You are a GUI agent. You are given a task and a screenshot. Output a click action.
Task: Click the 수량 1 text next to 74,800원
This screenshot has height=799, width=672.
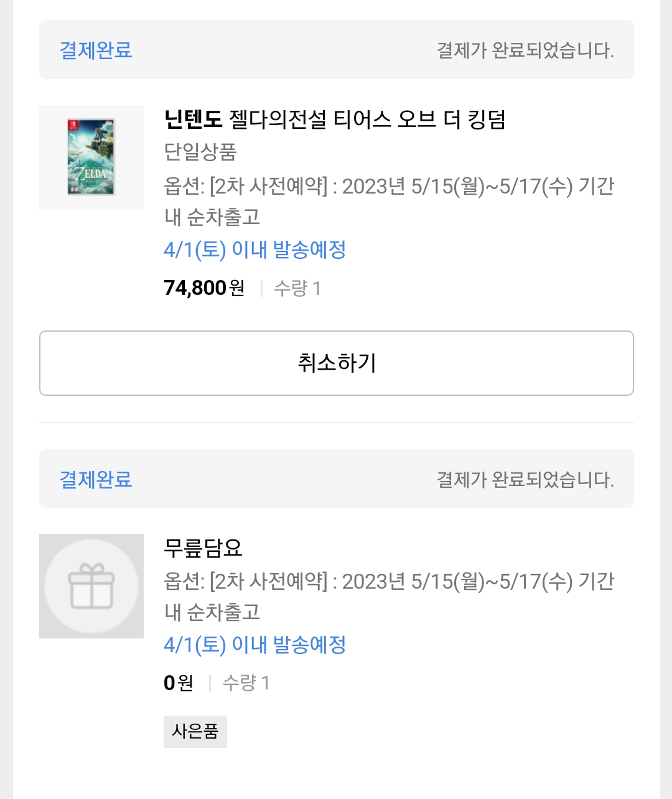pyautogui.click(x=297, y=288)
